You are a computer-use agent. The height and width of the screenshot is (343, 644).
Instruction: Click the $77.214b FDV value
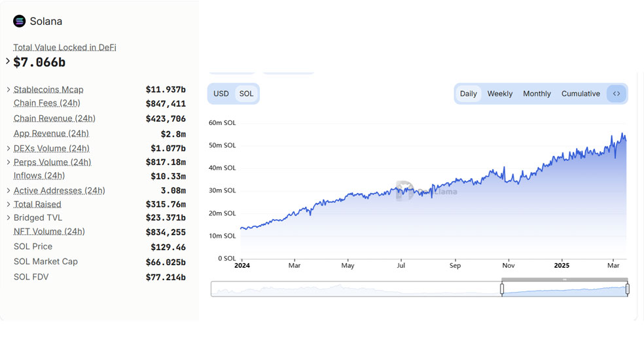tap(166, 278)
